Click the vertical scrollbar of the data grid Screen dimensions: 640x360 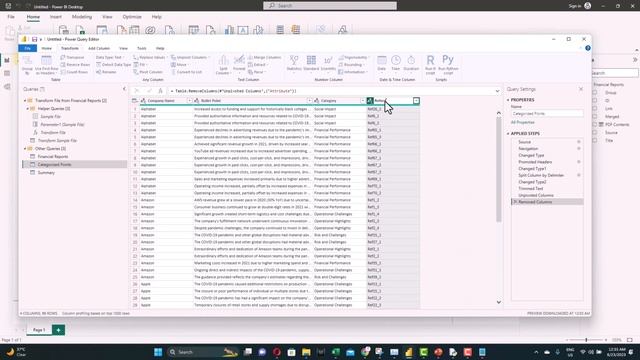tap(499, 169)
